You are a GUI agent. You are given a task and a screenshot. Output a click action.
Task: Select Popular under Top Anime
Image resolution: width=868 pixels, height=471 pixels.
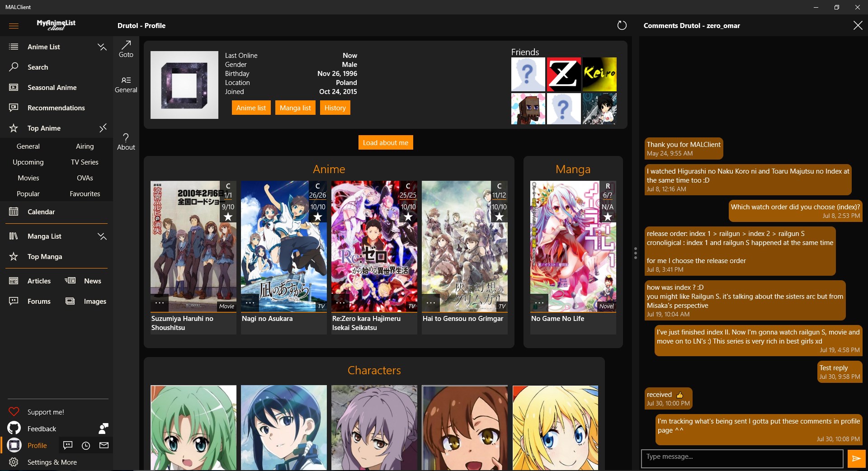tap(28, 193)
